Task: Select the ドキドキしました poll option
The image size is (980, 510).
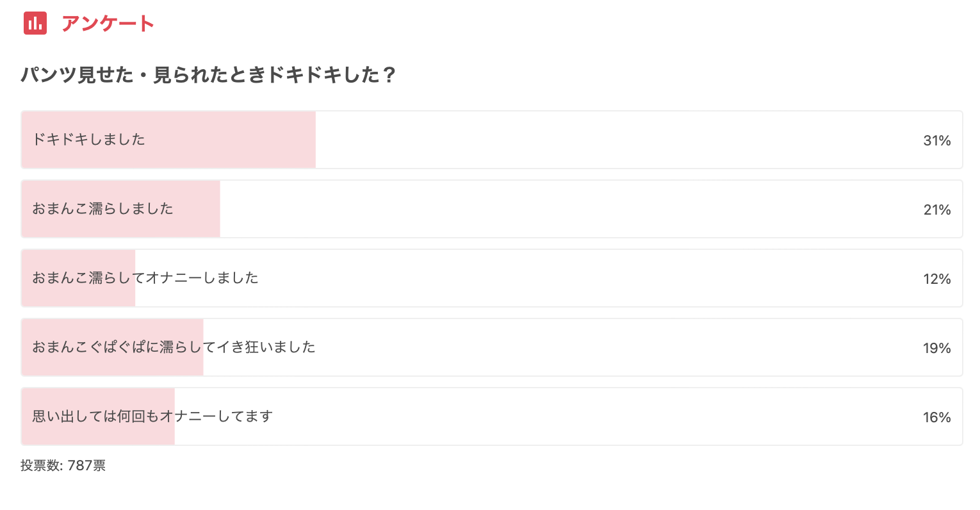Action: point(492,140)
